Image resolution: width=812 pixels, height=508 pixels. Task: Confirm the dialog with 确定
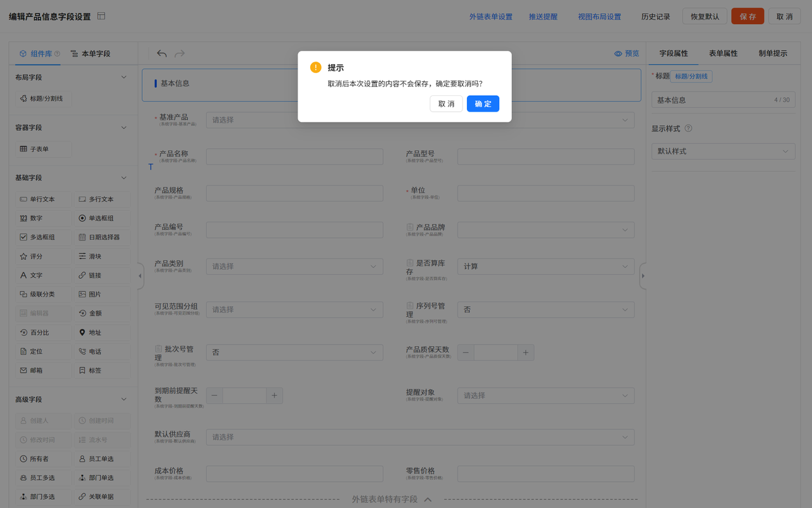[x=482, y=104]
